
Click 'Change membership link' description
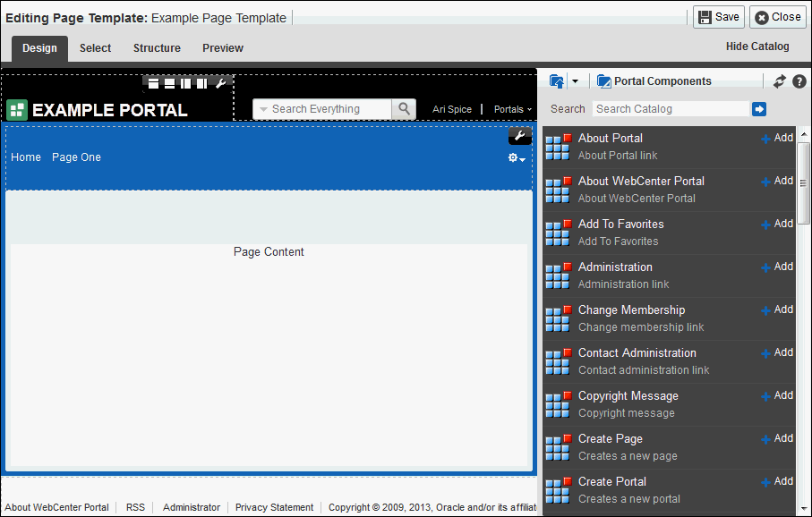[x=641, y=327]
